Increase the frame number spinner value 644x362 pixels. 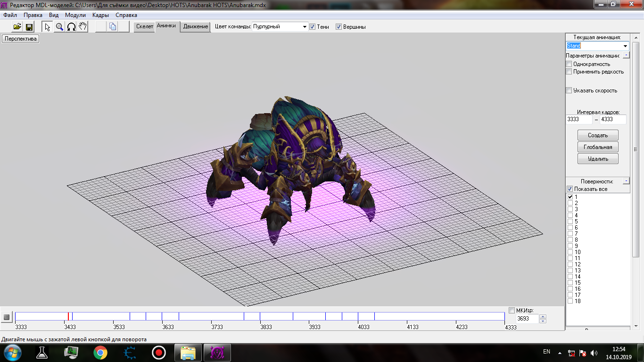click(543, 316)
